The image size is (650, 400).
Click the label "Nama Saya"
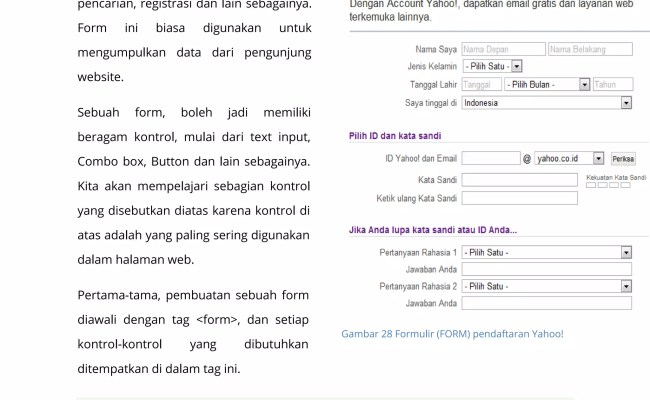coord(436,49)
